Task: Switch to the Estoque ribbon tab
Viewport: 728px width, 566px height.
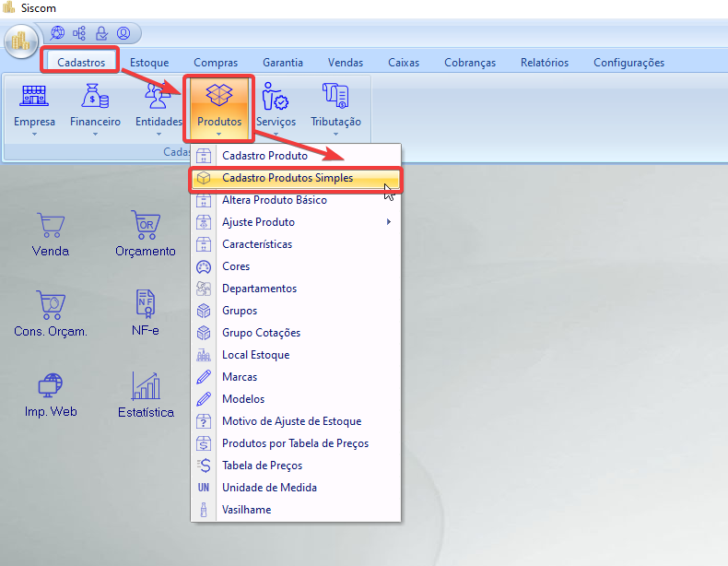Action: (149, 63)
